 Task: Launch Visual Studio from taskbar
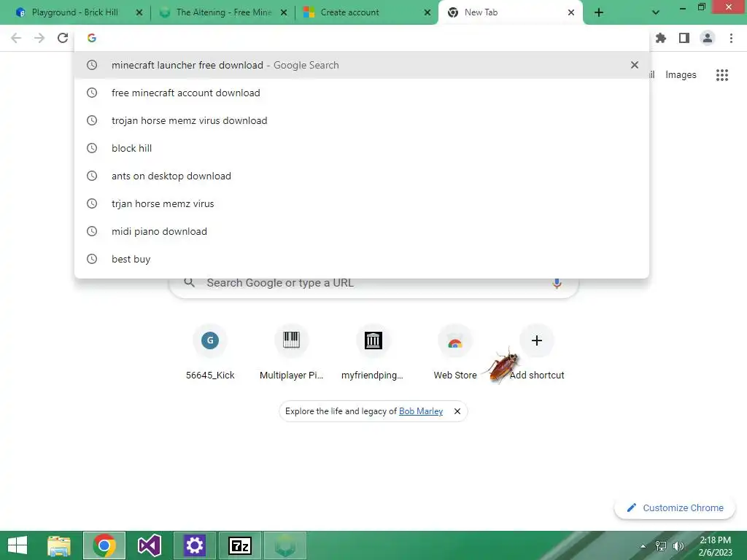(x=149, y=545)
